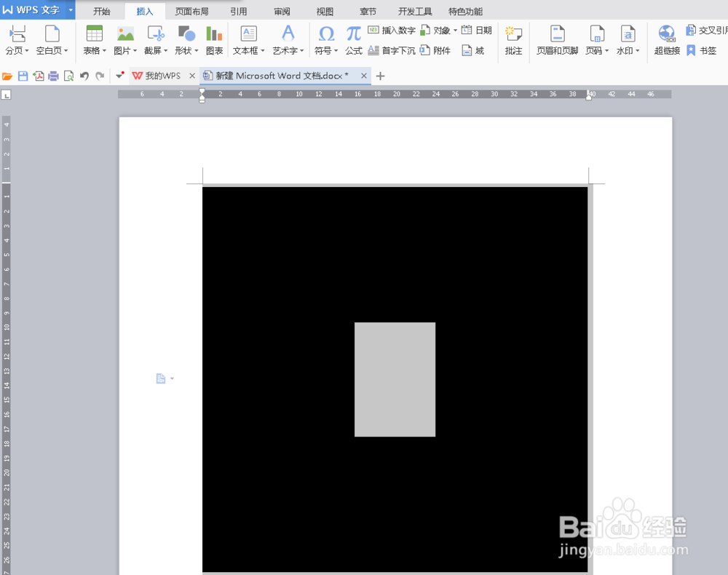728x575 pixels.
Task: Click 交叉引用 cross reference
Action: (x=706, y=30)
